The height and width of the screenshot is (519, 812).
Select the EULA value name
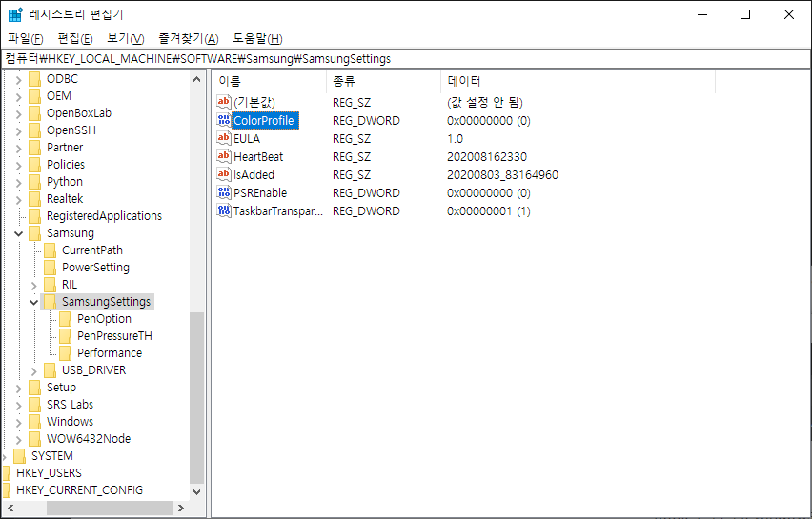tap(247, 139)
